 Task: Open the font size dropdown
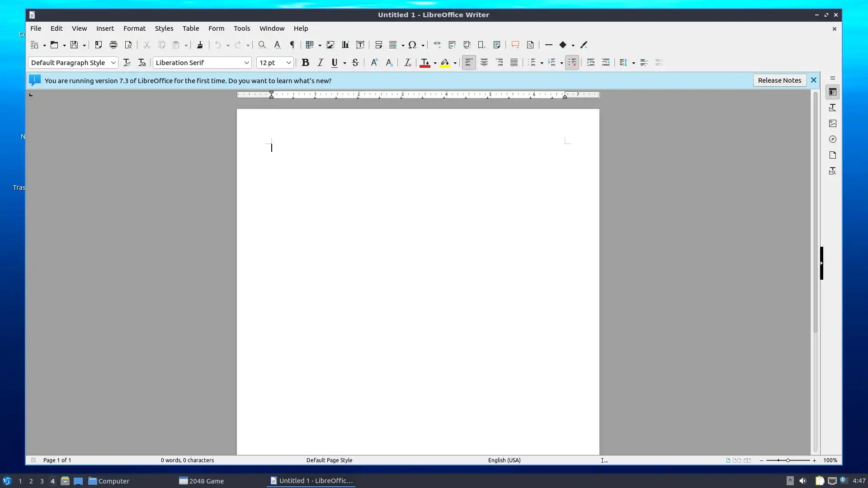(x=288, y=63)
